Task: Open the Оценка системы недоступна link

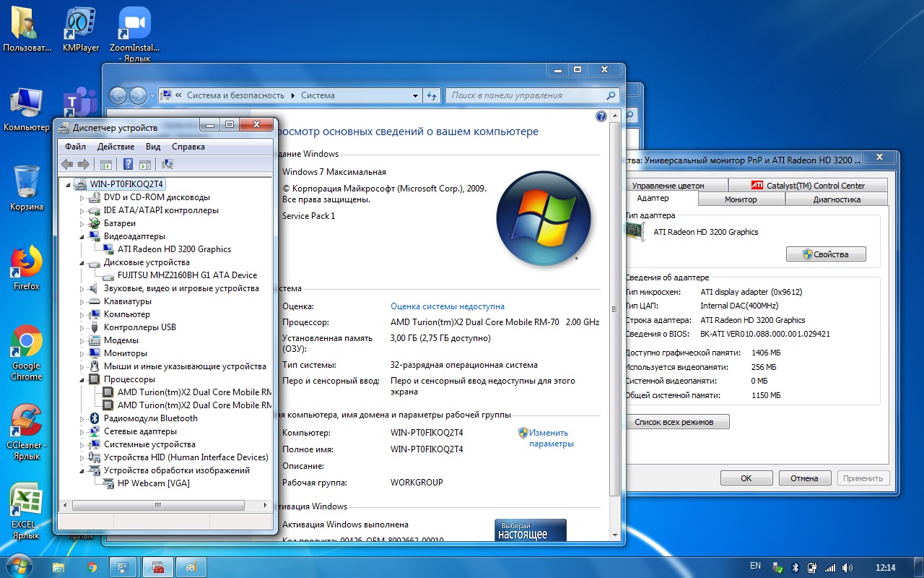Action: pyautogui.click(x=448, y=306)
